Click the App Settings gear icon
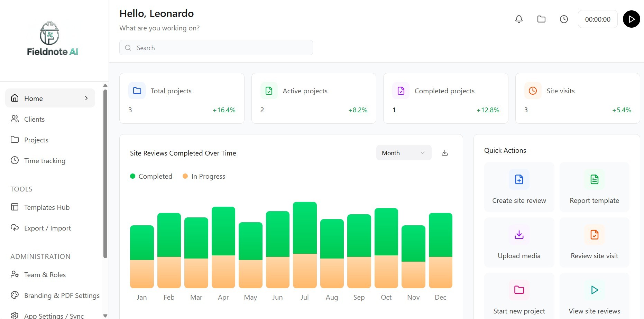Image resolution: width=644 pixels, height=319 pixels. pyautogui.click(x=15, y=315)
